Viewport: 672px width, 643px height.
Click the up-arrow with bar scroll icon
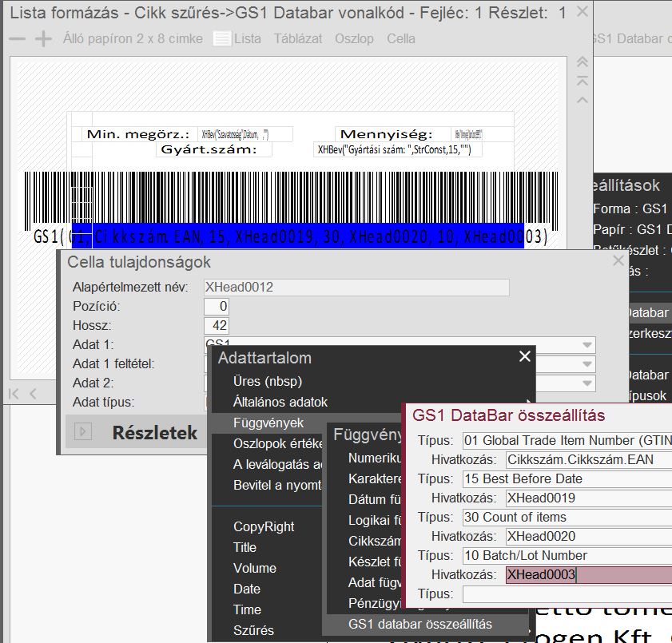click(582, 81)
